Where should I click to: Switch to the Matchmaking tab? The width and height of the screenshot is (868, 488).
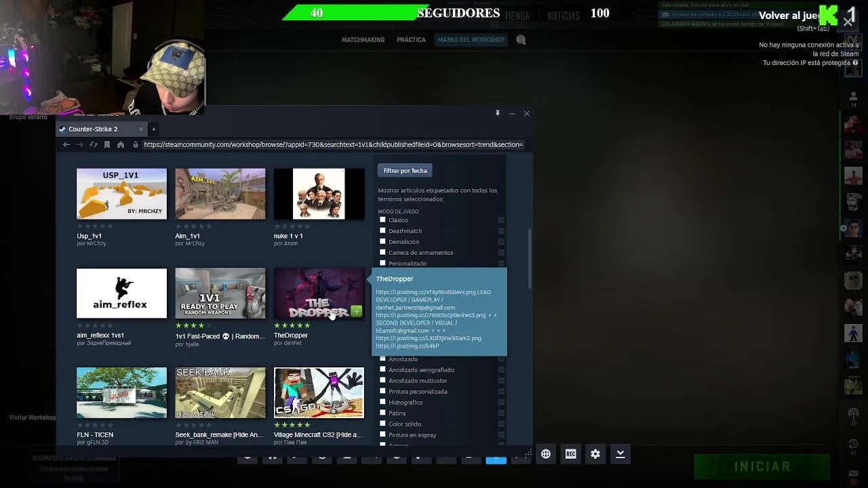(x=363, y=40)
